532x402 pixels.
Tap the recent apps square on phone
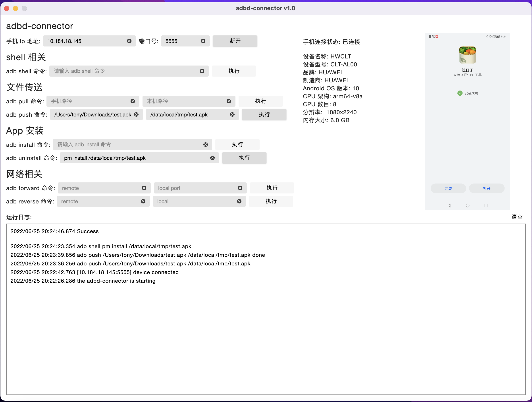486,205
